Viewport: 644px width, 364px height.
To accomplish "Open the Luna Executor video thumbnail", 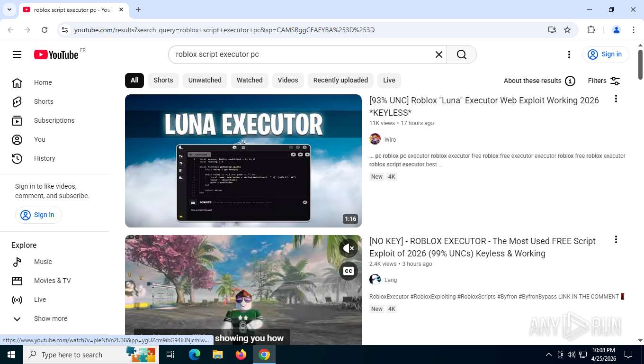I will point(243,161).
